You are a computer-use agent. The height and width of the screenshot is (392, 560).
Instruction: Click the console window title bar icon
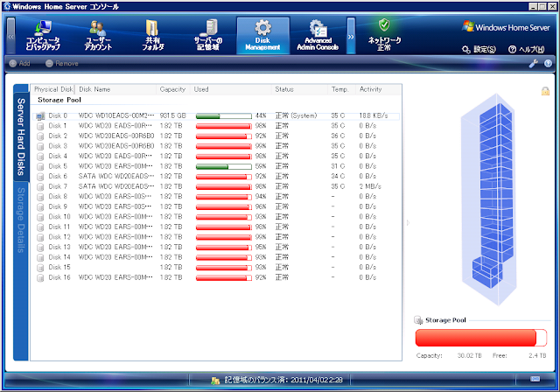[7, 6]
